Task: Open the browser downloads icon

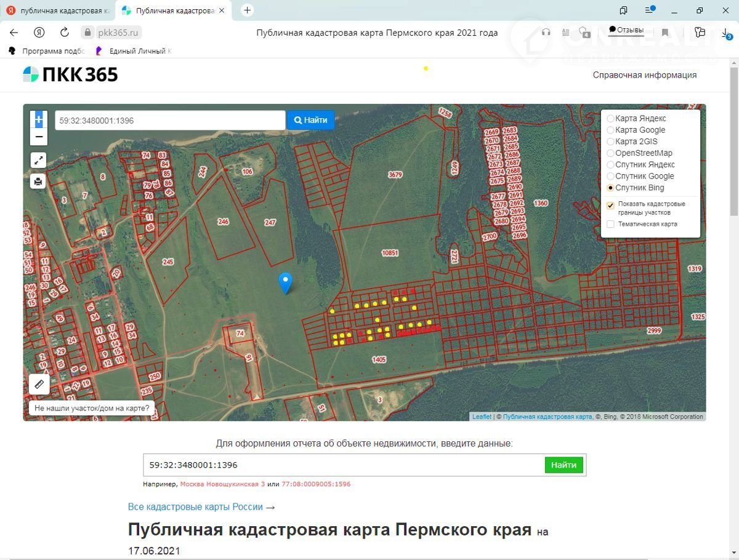Action: click(x=726, y=33)
